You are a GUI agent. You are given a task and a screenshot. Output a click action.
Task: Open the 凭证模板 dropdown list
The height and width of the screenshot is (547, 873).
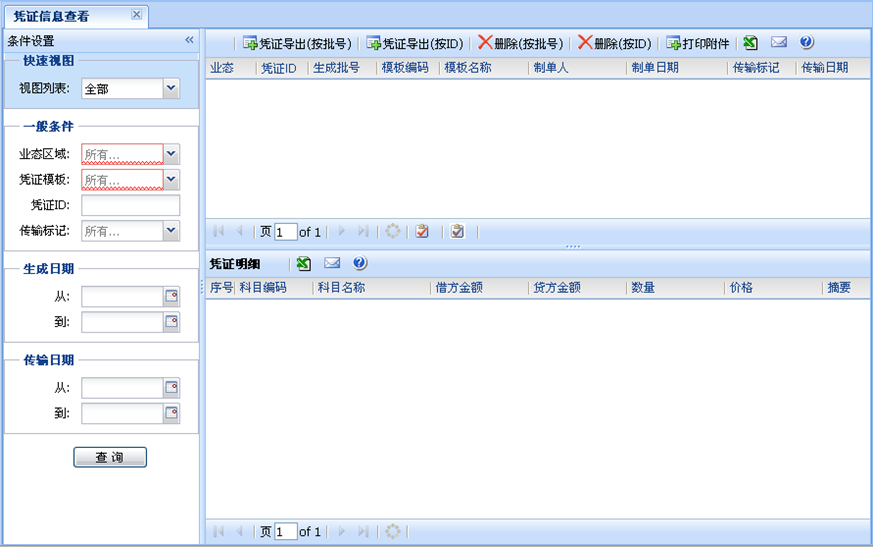coord(171,180)
